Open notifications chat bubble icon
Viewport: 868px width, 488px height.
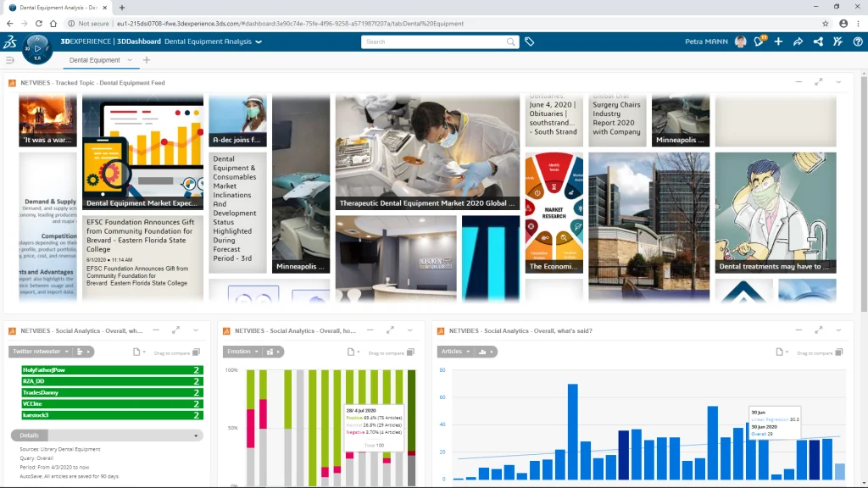click(x=759, y=42)
